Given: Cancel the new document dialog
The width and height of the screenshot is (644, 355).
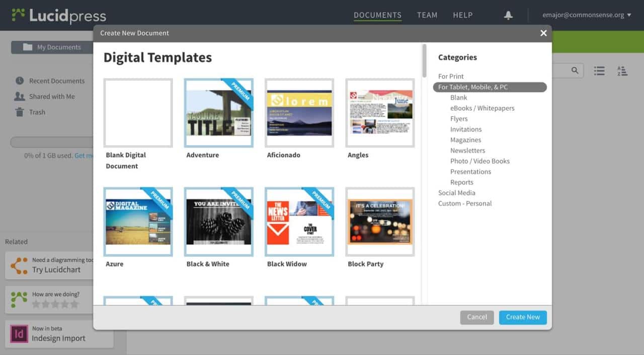Looking at the screenshot, I should coord(476,317).
